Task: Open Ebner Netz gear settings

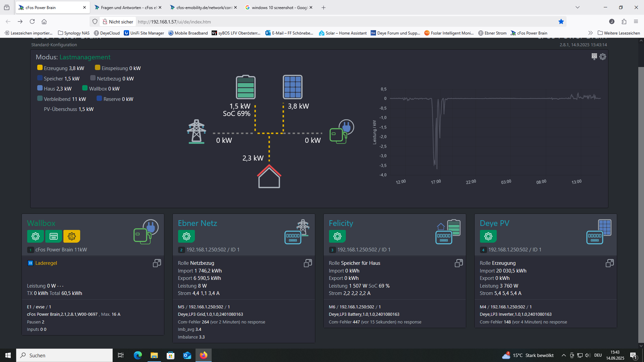Action: 186,236
